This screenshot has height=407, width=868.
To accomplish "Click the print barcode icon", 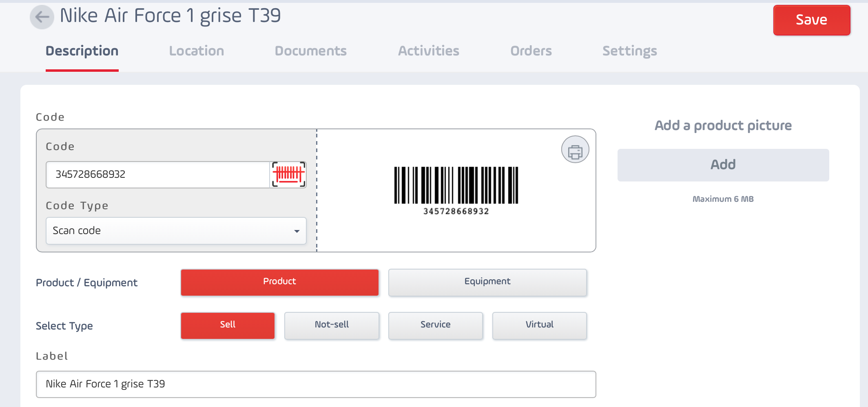I will coord(575,150).
